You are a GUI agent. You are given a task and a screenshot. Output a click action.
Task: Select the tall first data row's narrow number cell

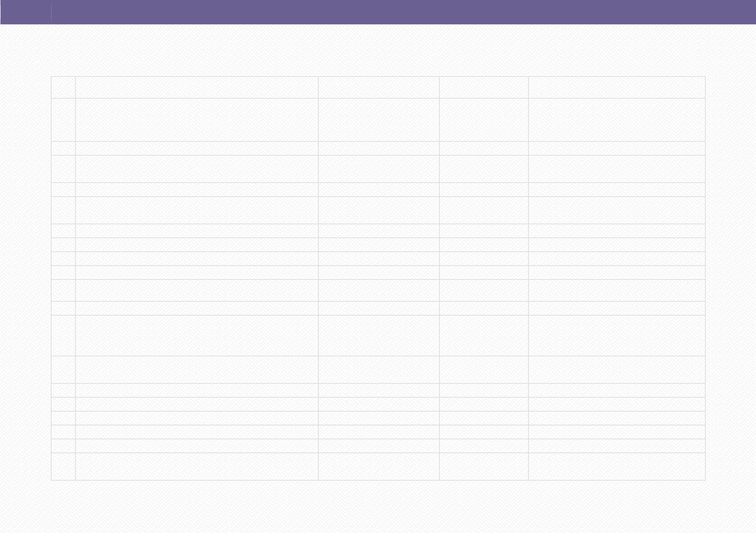coord(63,120)
